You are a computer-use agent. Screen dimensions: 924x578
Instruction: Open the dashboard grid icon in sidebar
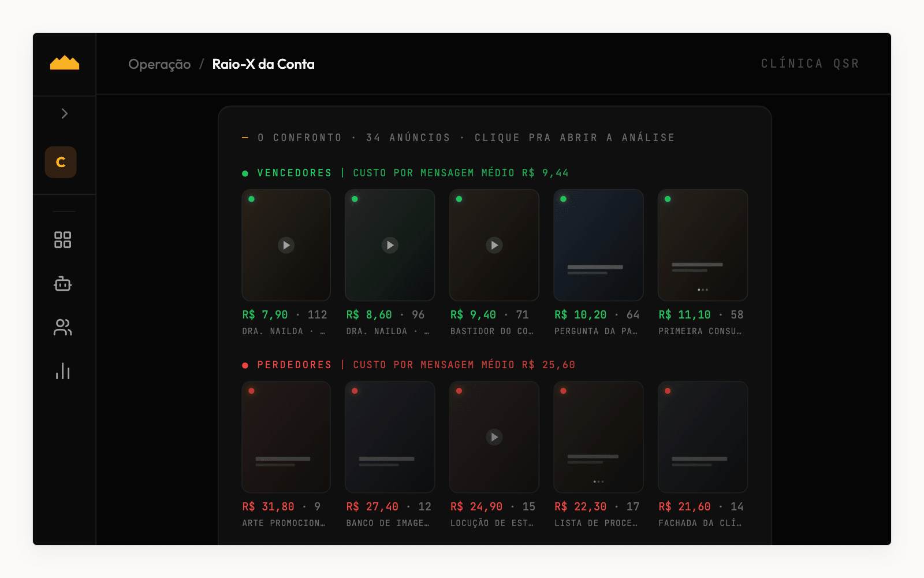click(62, 239)
